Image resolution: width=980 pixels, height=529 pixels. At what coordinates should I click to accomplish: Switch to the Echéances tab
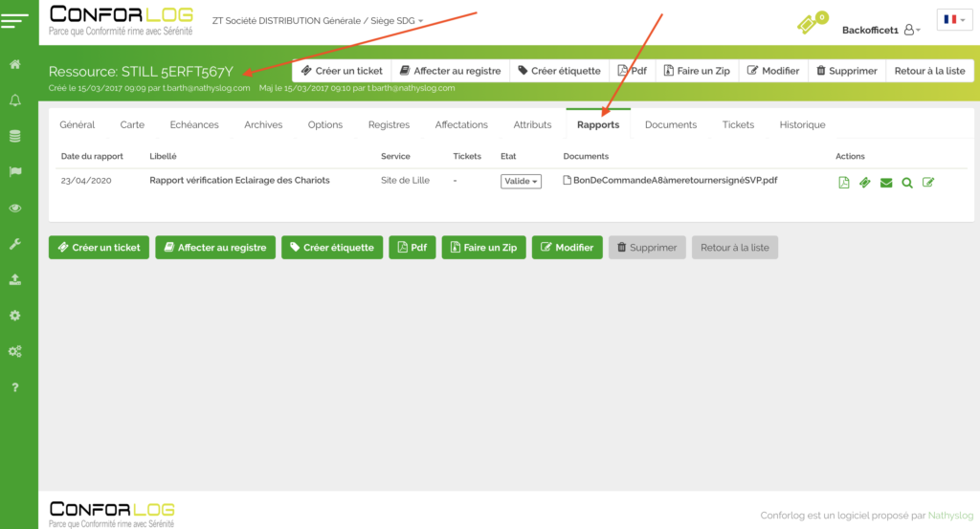pos(194,124)
